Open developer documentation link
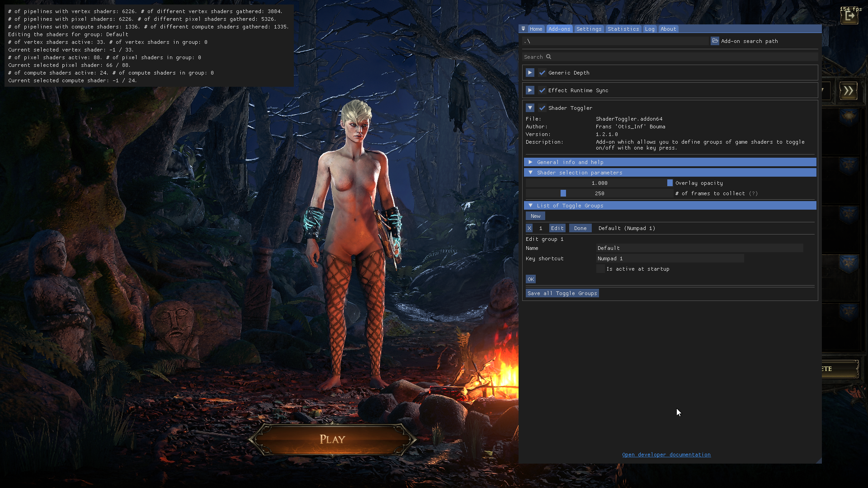 point(666,455)
